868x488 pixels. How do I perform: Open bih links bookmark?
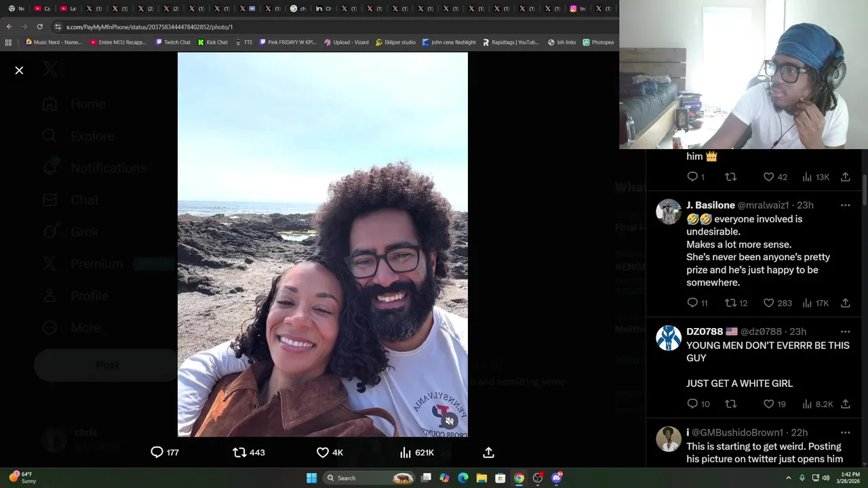[561, 42]
